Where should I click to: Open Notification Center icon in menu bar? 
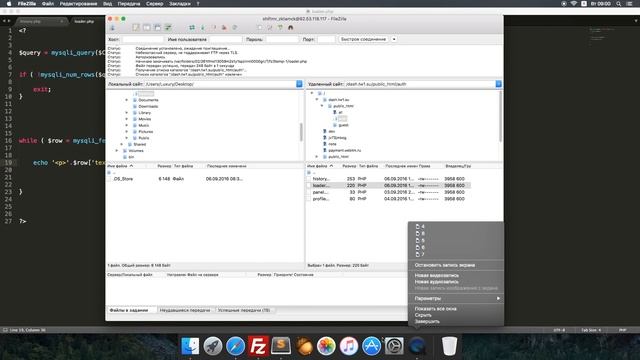tap(630, 4)
